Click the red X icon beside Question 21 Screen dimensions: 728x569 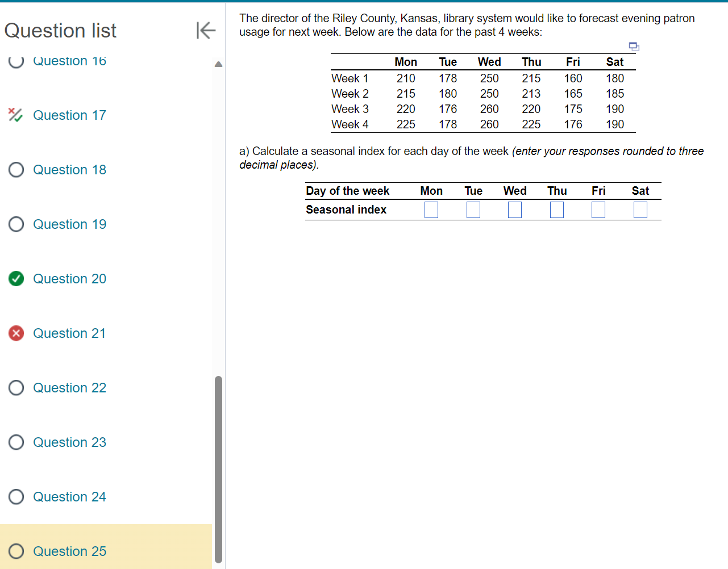16,333
